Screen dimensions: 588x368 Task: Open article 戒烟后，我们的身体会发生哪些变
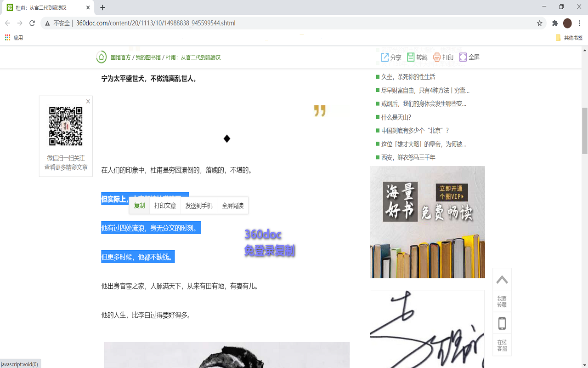tap(424, 103)
